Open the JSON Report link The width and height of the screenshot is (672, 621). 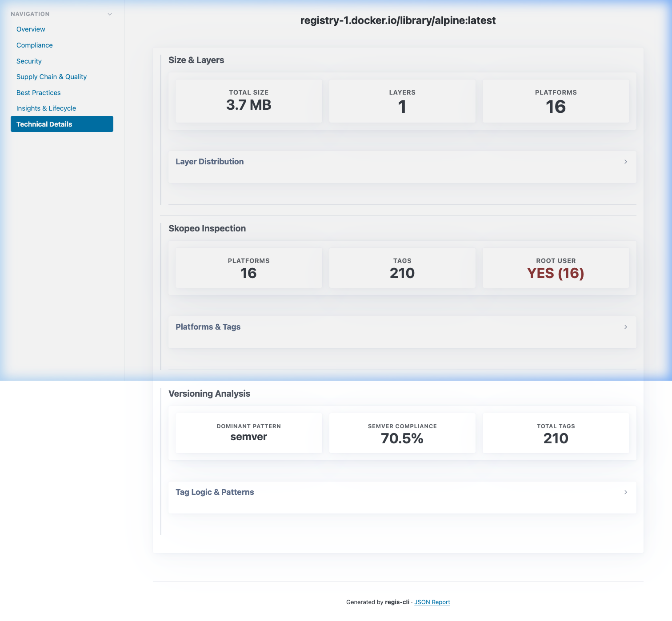click(432, 602)
